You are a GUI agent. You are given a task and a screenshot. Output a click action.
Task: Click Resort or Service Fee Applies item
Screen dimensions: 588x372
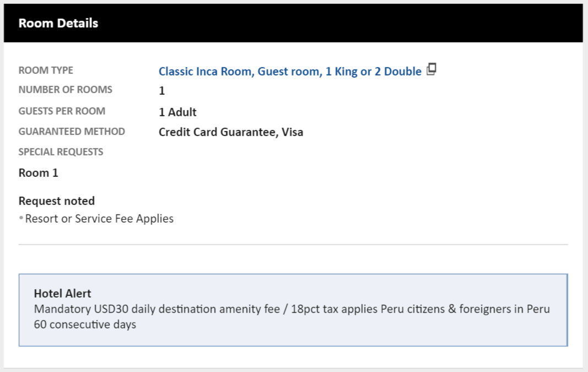click(99, 219)
